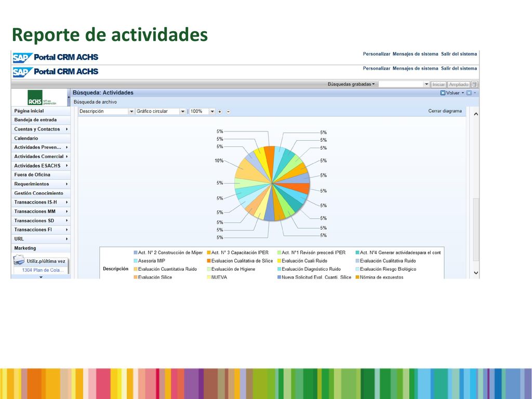The image size is (532, 399).
Task: Expand the Actividades Comercial submenu arrow
Action: tap(67, 156)
